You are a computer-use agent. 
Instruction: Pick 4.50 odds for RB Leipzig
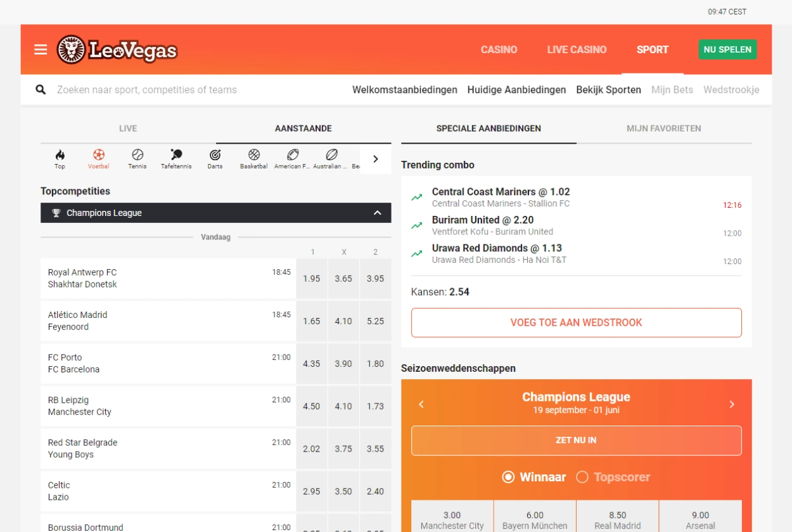[312, 406]
